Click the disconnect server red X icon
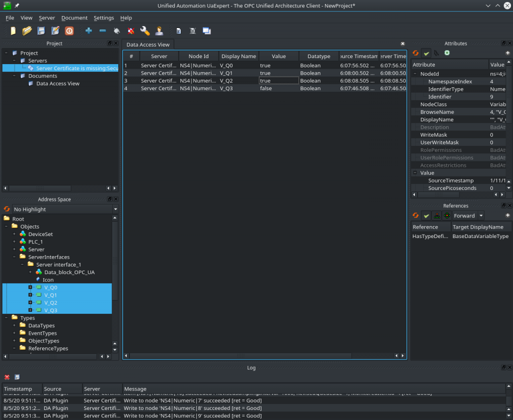 coord(131,31)
